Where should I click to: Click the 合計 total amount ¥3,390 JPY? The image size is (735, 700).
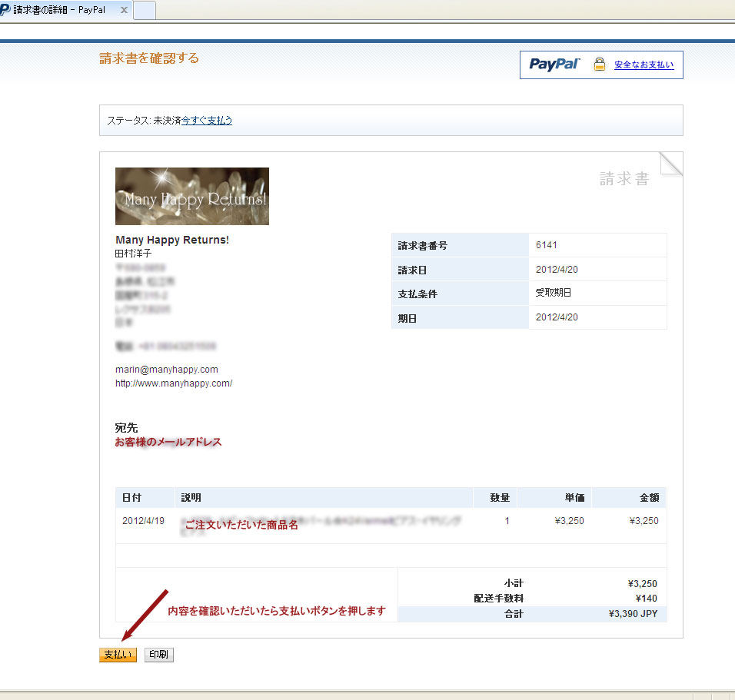pos(633,614)
